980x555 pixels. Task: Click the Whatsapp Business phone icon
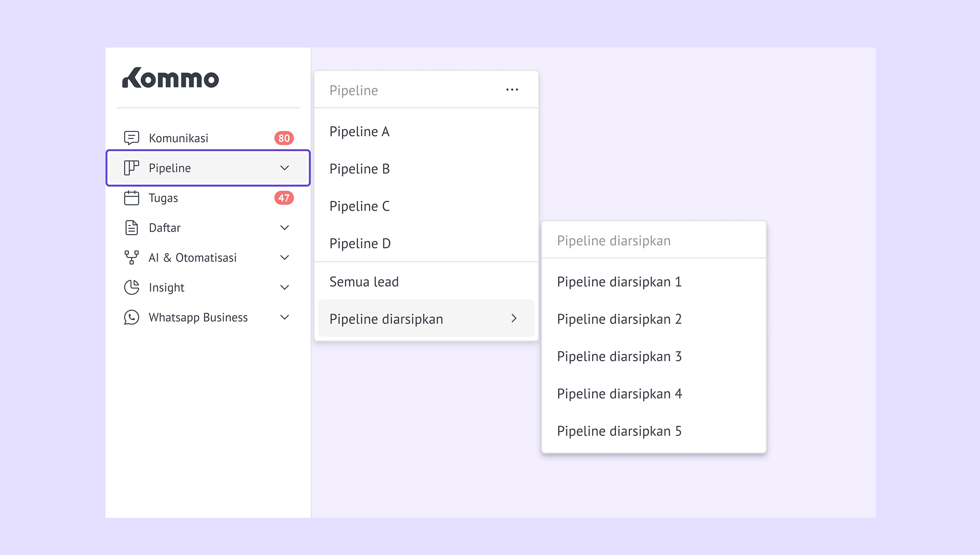132,317
